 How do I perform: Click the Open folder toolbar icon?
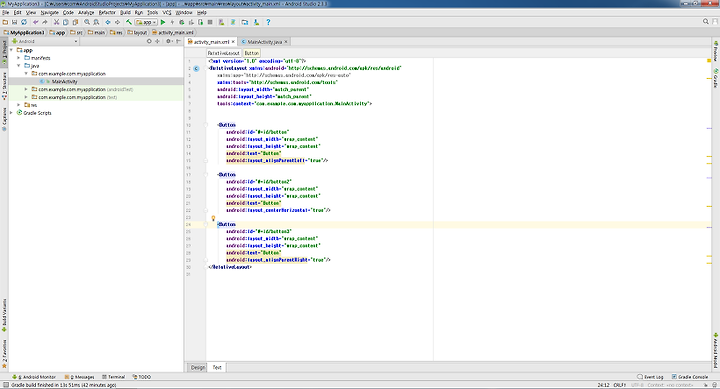(x=5, y=22)
